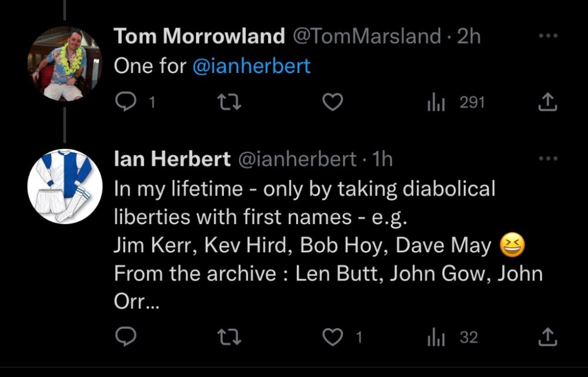Open more options on Ian Herbert's tweet
588x377 pixels.
click(x=547, y=158)
